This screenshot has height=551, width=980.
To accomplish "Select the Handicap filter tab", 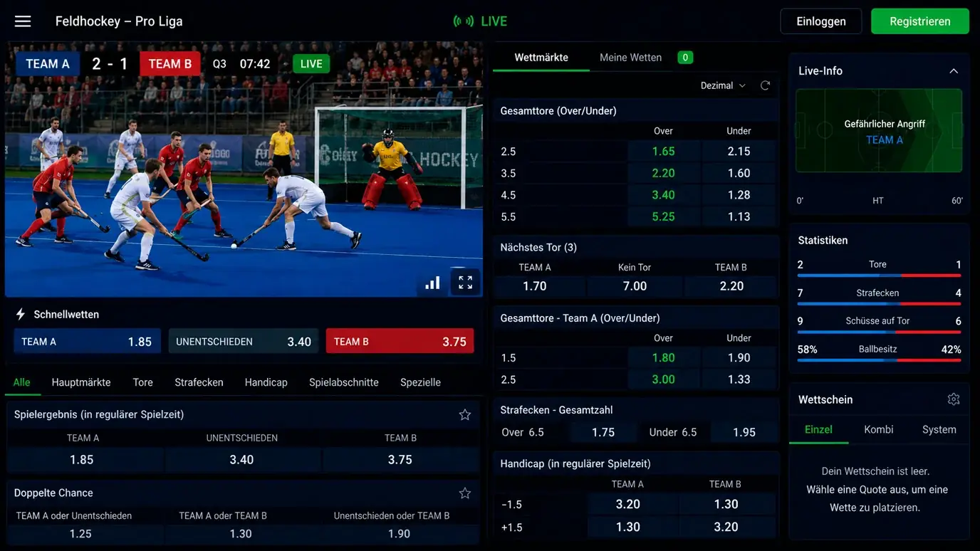I will (x=266, y=382).
